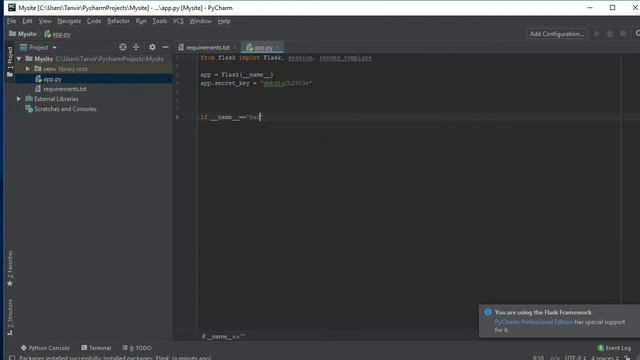Click the 4 spaces indent selector
This screenshot has width=640, height=360.
click(x=605, y=358)
